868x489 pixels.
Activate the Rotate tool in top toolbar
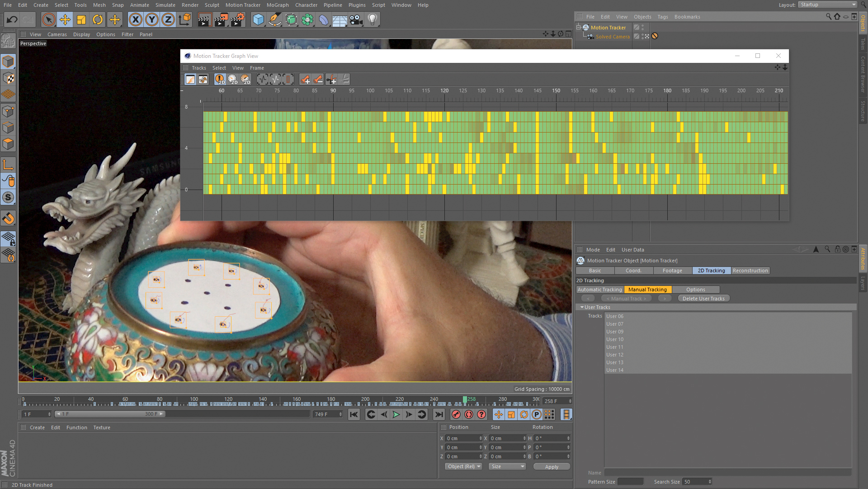98,19
